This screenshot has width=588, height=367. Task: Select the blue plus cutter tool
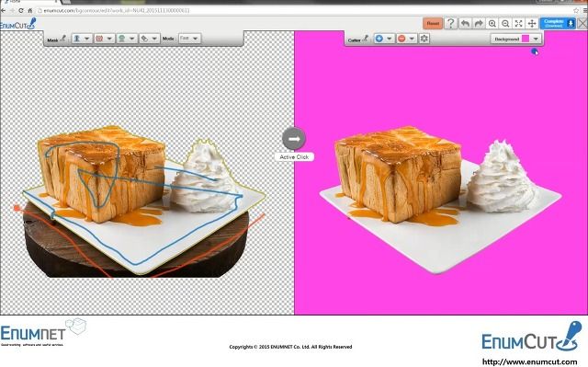tap(379, 39)
